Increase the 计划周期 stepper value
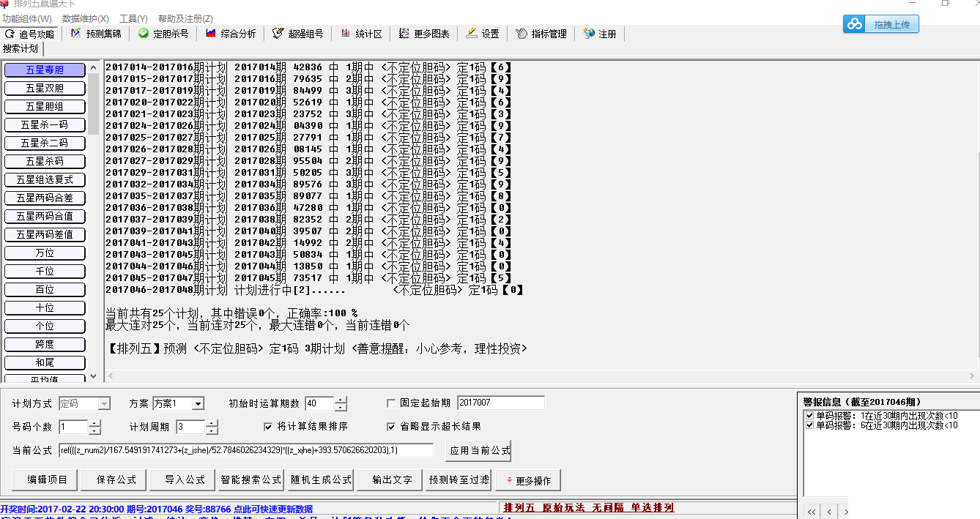The height and width of the screenshot is (519, 980). click(x=212, y=423)
